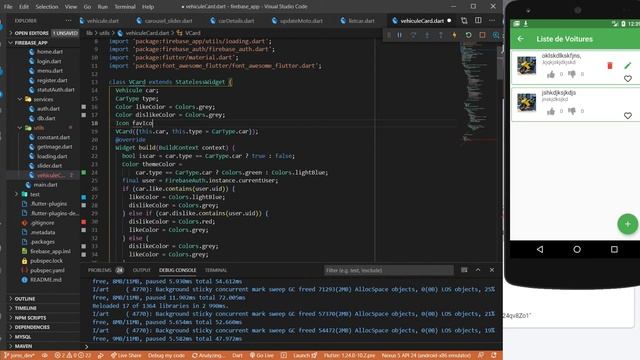This screenshot has height=360, width=640.
Task: Like the okIskdlkskfjns car
Action: pos(551,74)
